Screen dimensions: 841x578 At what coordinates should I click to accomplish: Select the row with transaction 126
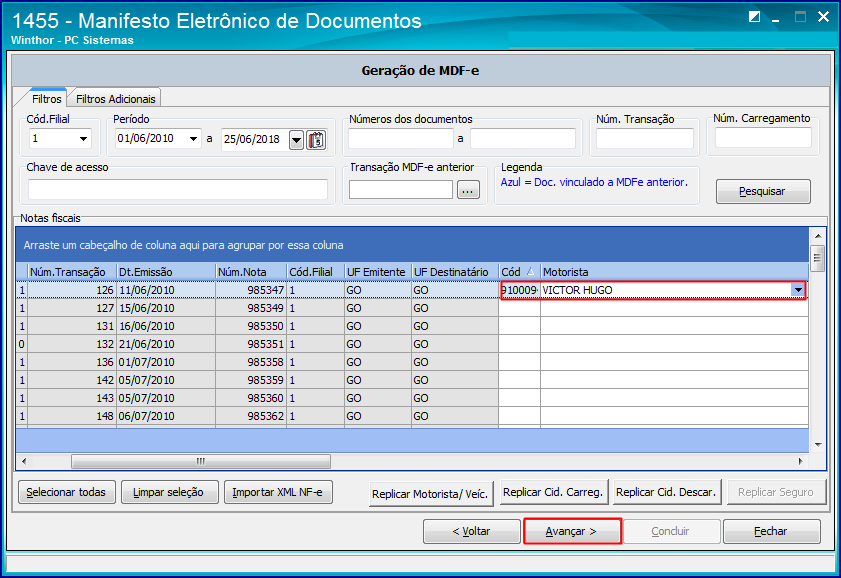pyautogui.click(x=412, y=290)
